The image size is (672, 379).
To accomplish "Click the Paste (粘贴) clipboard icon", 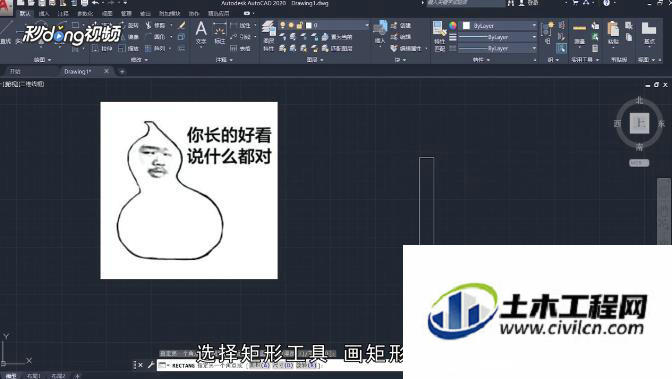I will tap(613, 33).
